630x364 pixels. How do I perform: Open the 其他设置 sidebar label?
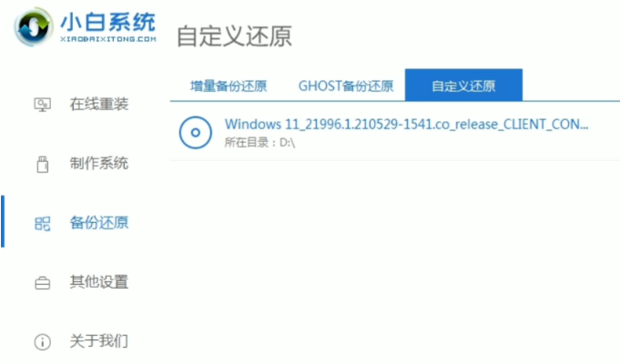point(99,282)
